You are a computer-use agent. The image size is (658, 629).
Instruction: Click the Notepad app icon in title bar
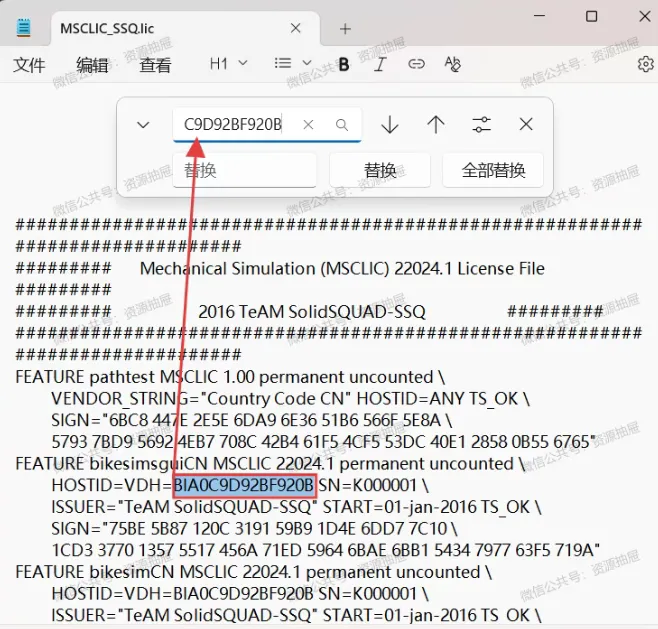24,28
